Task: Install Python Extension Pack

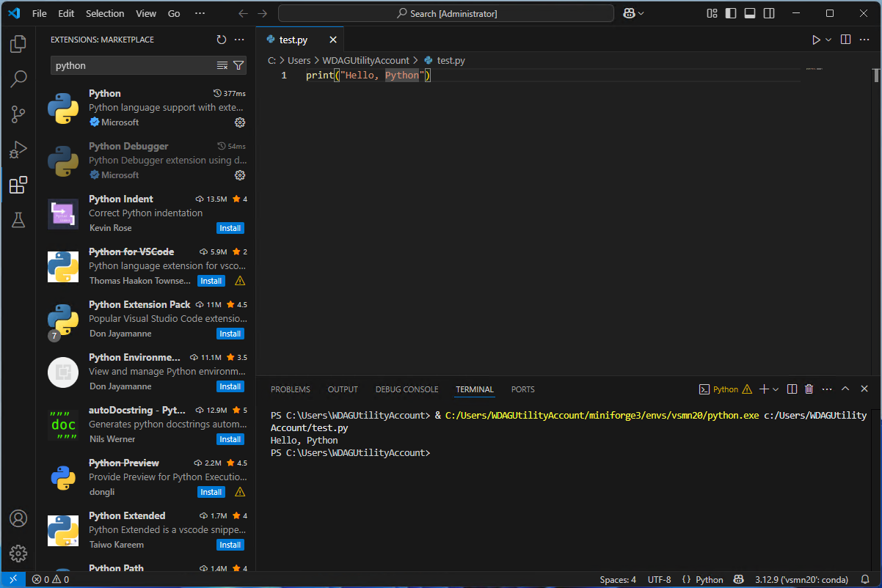Action: pyautogui.click(x=230, y=334)
